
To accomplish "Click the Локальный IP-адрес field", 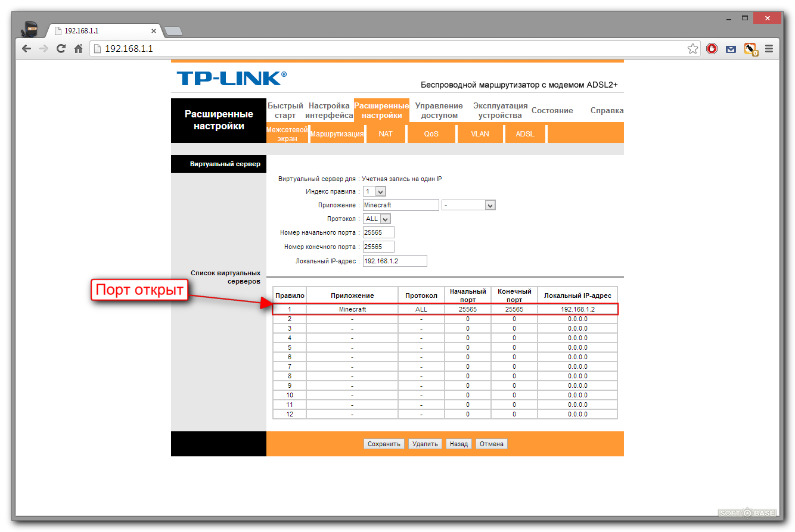I will [395, 261].
